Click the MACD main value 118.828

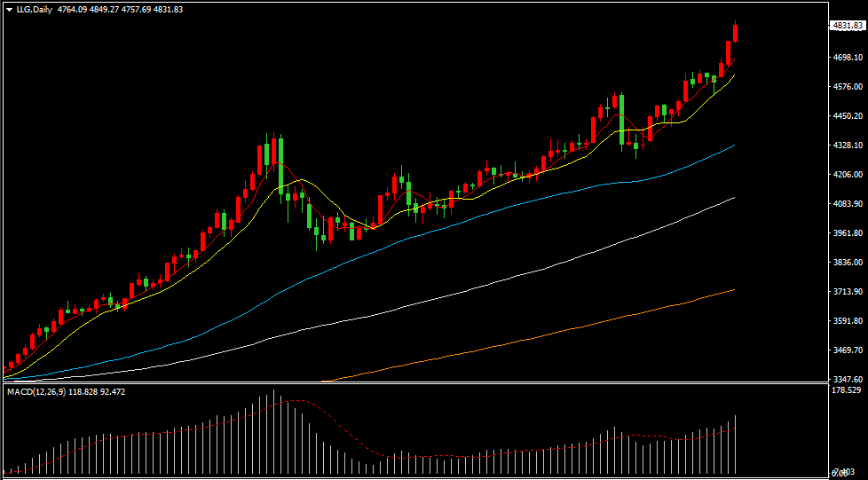(x=82, y=392)
